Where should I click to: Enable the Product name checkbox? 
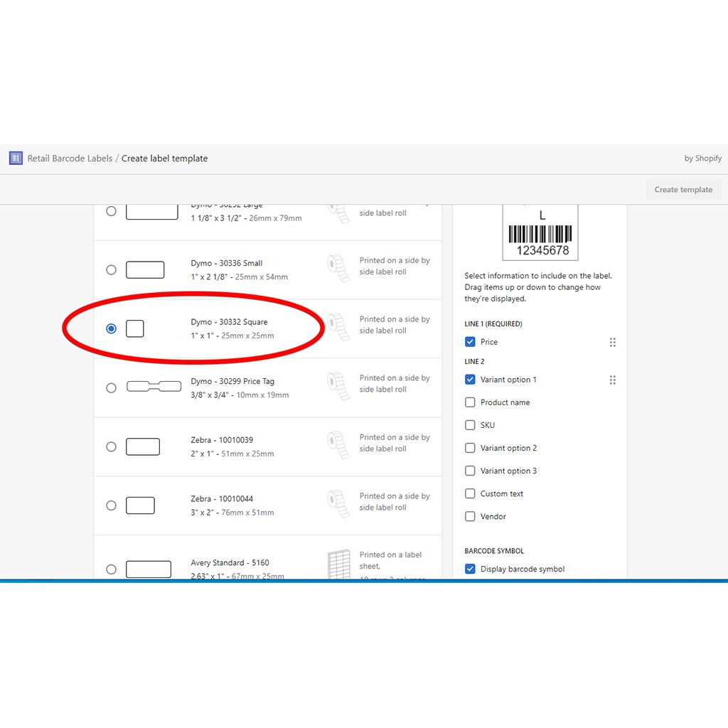coord(470,402)
